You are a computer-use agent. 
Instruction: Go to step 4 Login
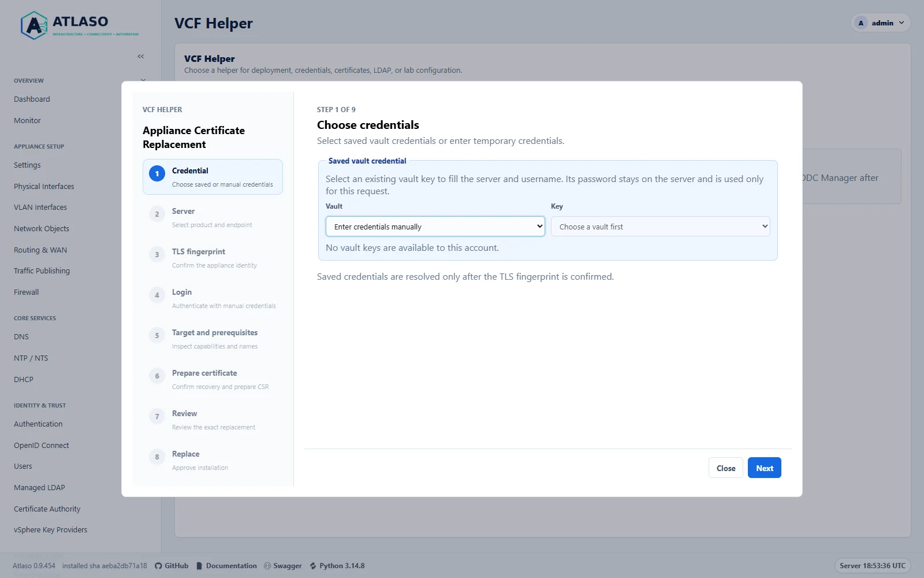click(213, 298)
